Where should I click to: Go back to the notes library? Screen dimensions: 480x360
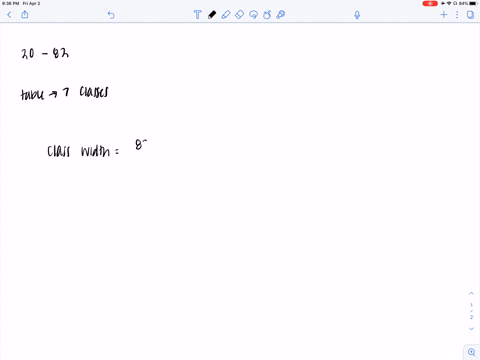(x=9, y=15)
